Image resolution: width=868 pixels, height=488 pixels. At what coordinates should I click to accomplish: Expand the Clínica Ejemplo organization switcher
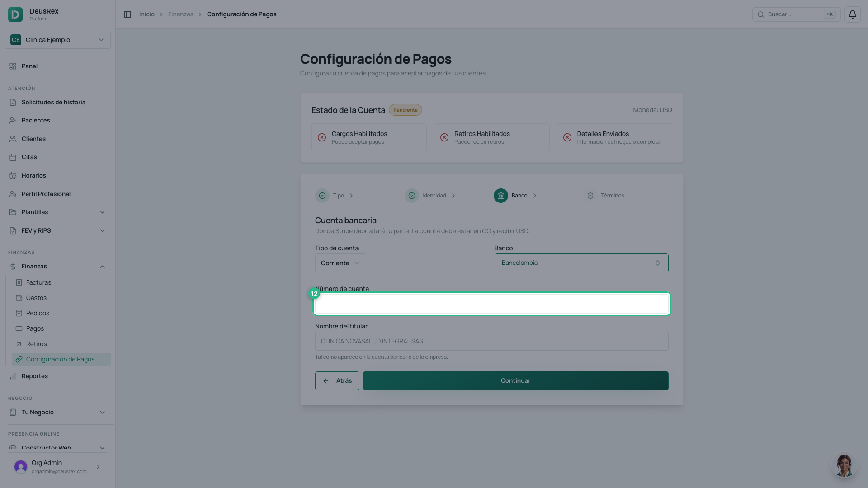(x=57, y=40)
